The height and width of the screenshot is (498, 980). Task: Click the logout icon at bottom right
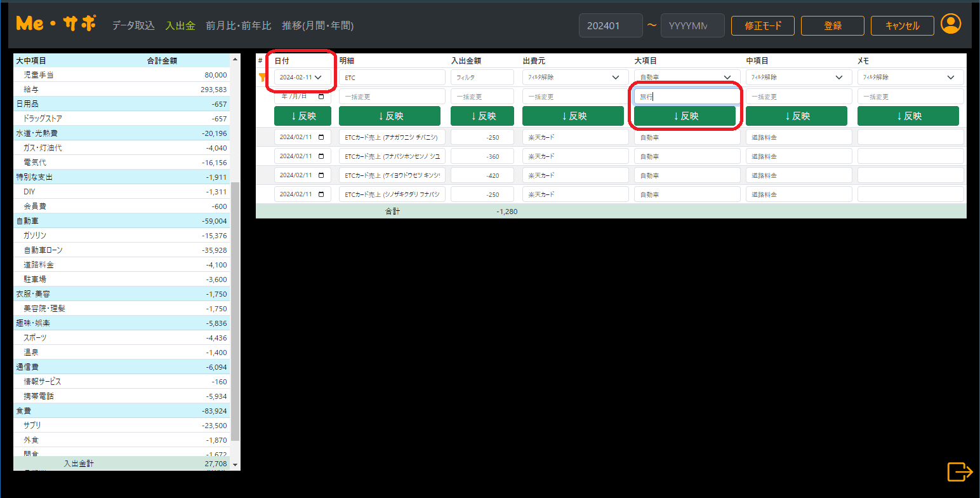click(x=959, y=472)
